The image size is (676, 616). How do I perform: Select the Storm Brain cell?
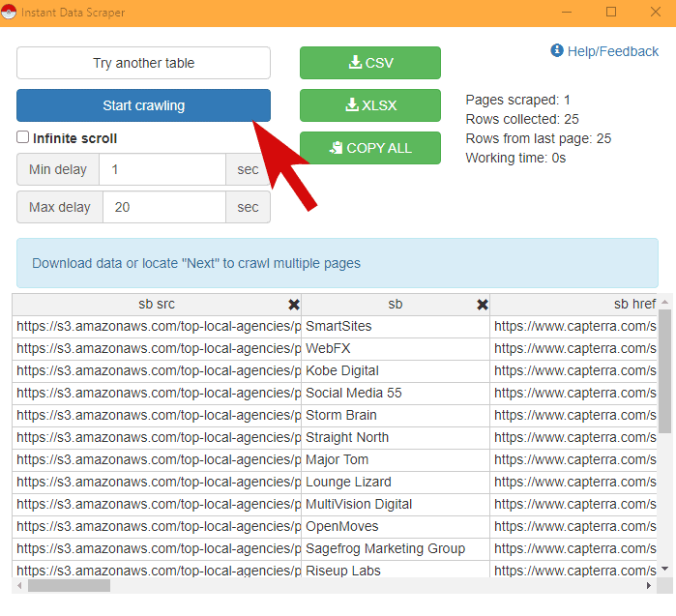(396, 415)
